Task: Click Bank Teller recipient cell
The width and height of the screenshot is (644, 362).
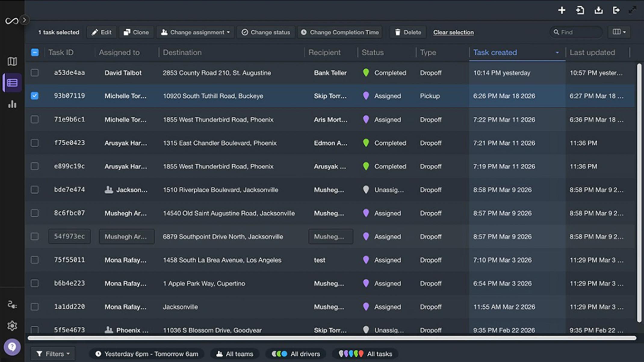Action: (330, 73)
